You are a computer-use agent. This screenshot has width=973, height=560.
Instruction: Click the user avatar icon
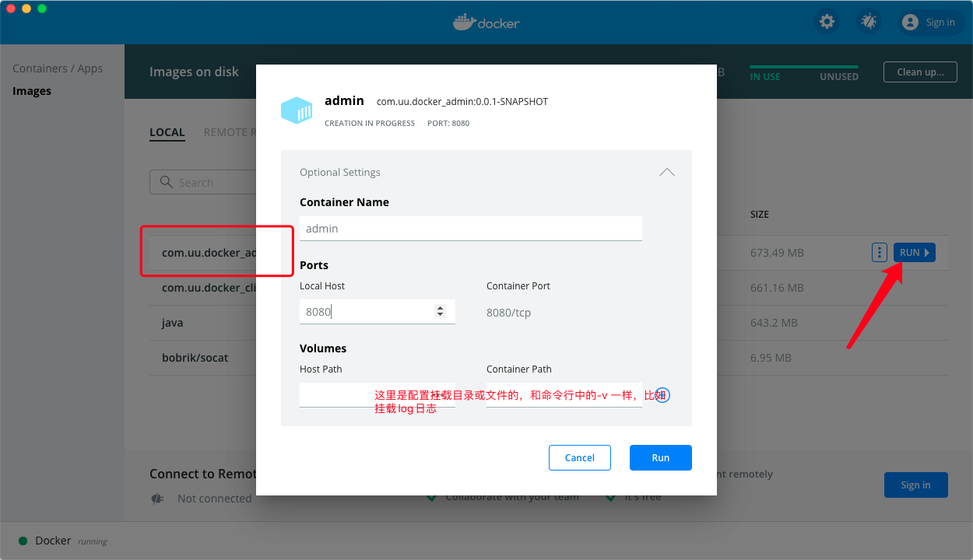coord(910,23)
